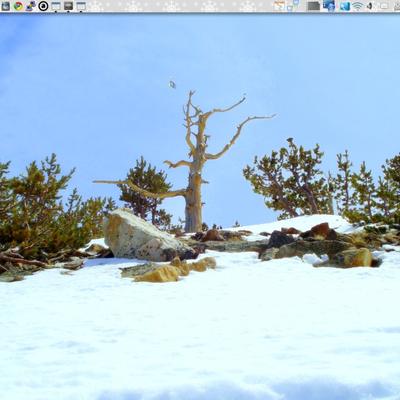Launch the app right of the Chrome icon

coord(31,6)
